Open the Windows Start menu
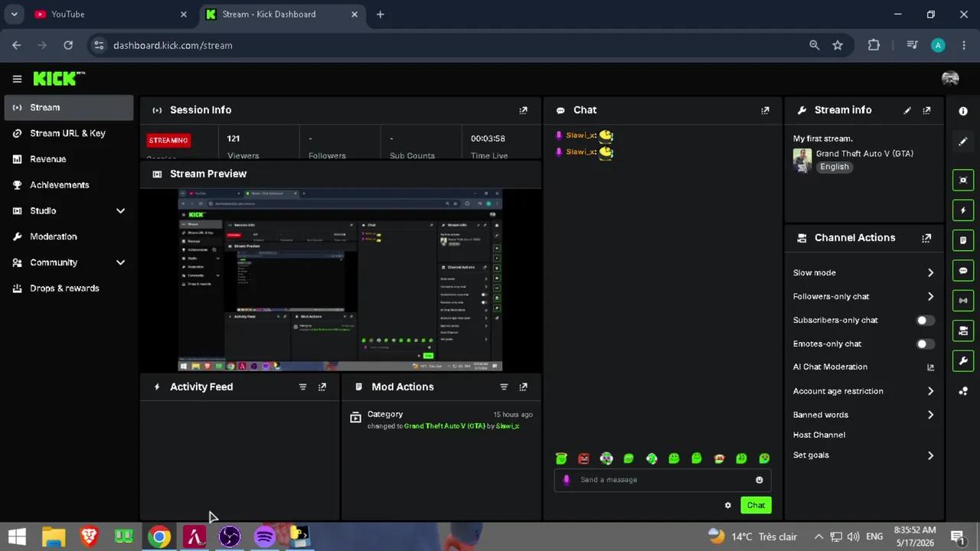 [17, 536]
